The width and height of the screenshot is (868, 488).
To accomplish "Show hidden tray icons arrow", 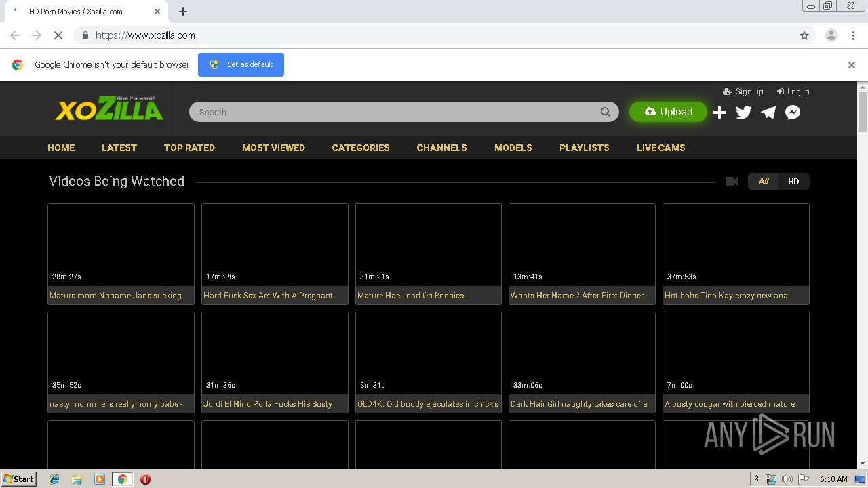I will (x=756, y=479).
